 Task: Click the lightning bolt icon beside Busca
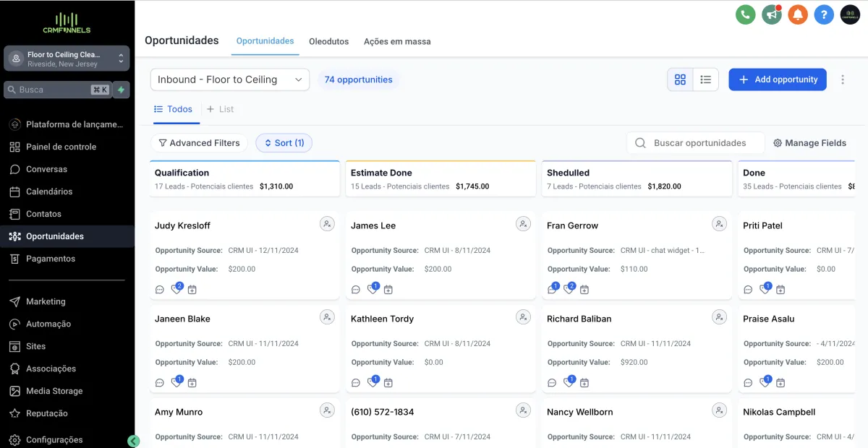click(121, 90)
